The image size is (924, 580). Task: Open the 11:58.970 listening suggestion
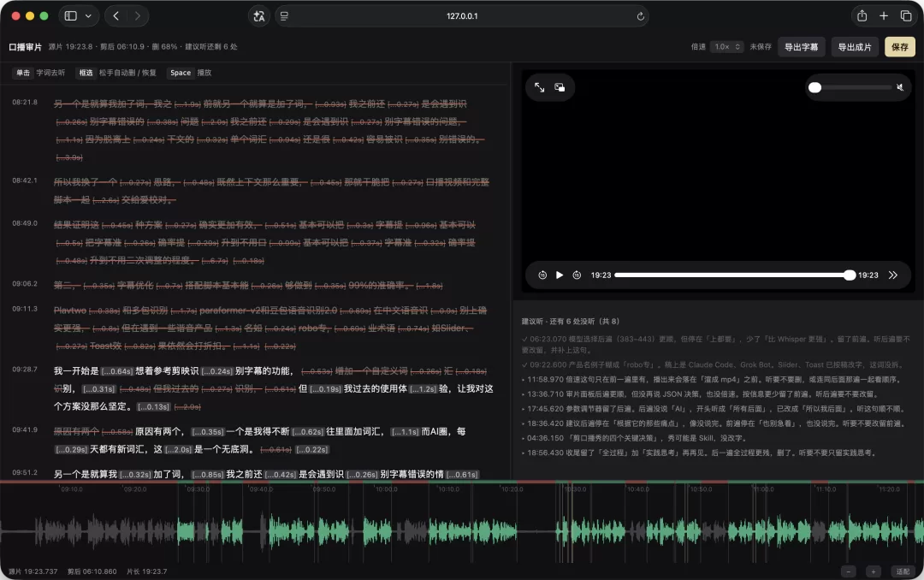712,380
